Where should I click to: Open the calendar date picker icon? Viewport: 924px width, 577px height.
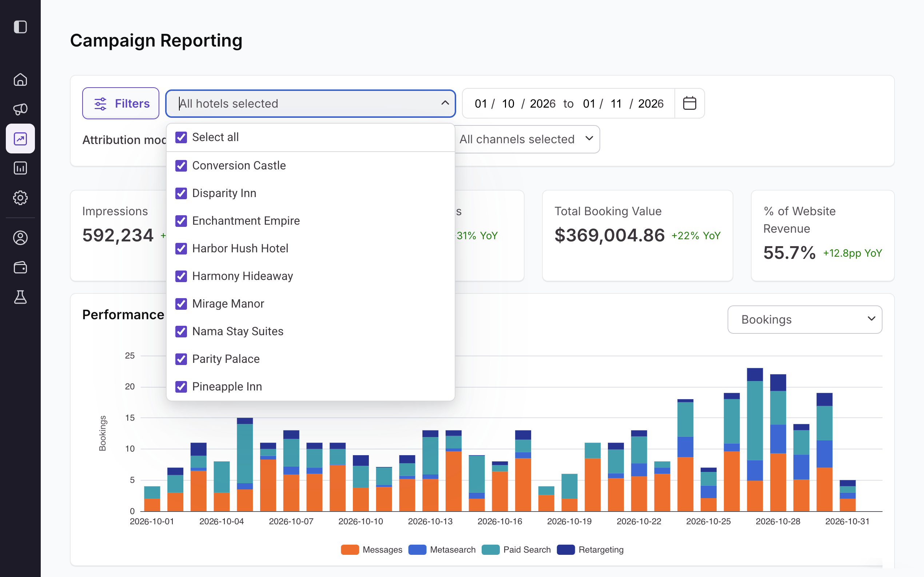(689, 103)
